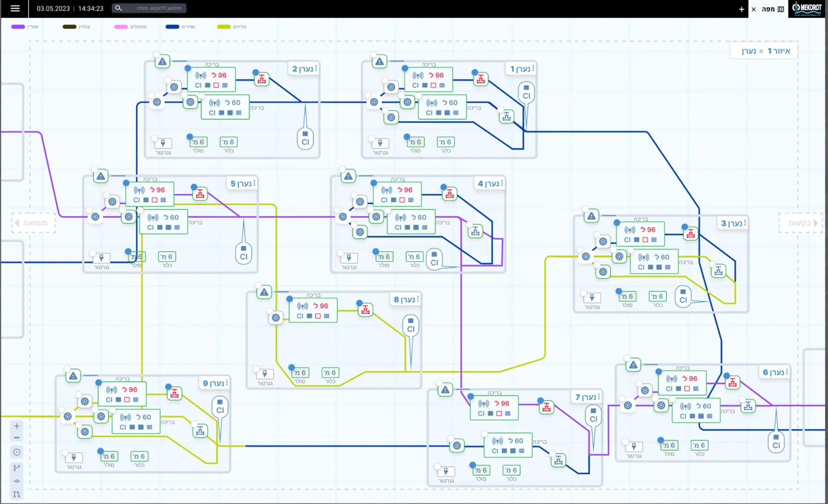
Task: Click the 60 ל' reservoir box in נערן 7
Action: [x=508, y=445]
